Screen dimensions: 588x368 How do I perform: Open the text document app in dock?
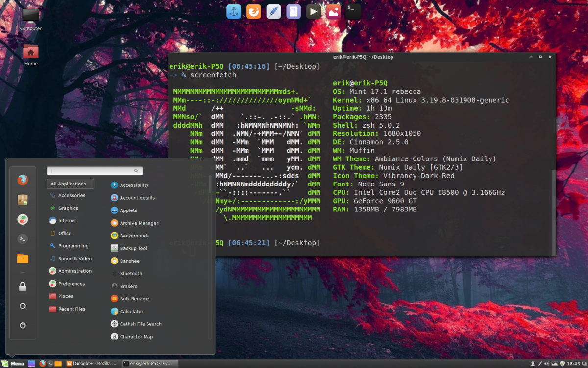click(x=294, y=11)
